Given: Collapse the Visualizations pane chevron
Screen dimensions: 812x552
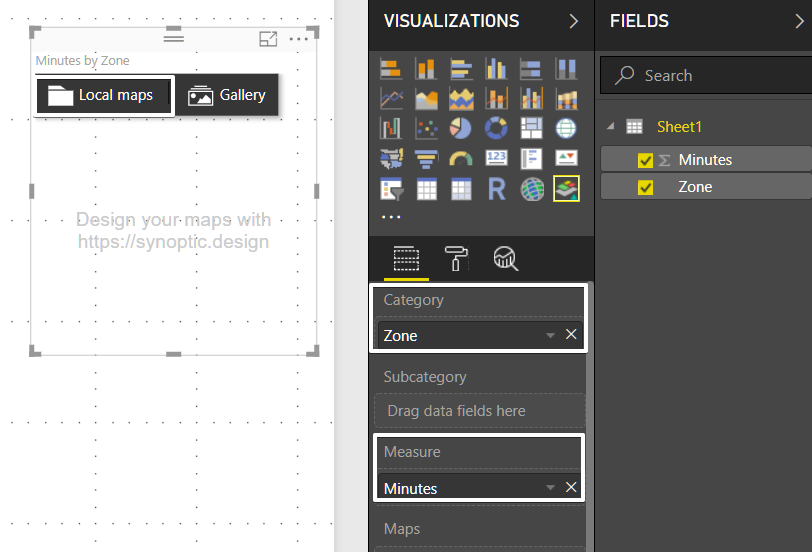Looking at the screenshot, I should tap(573, 21).
